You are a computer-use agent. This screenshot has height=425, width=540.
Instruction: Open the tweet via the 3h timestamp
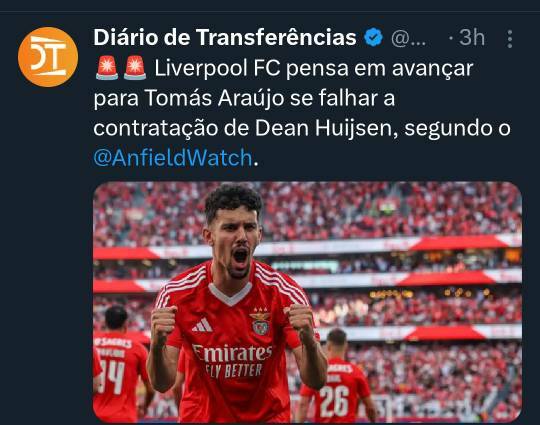[x=472, y=38]
